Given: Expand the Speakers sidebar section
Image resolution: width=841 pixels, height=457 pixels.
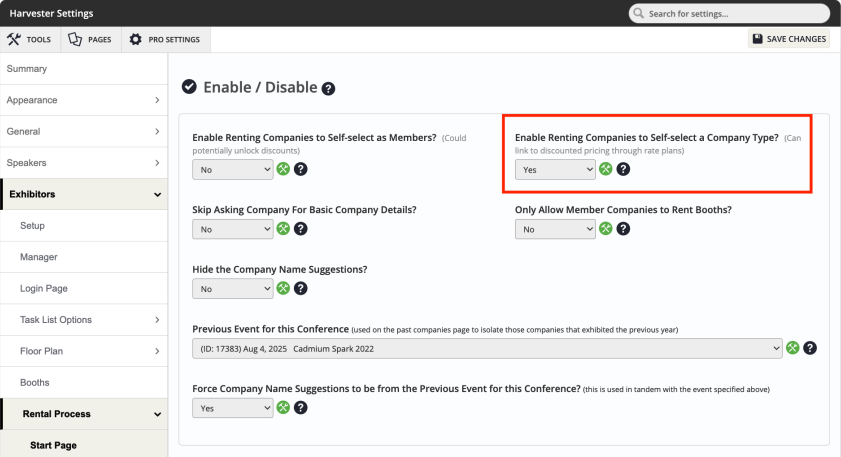Looking at the screenshot, I should click(84, 163).
